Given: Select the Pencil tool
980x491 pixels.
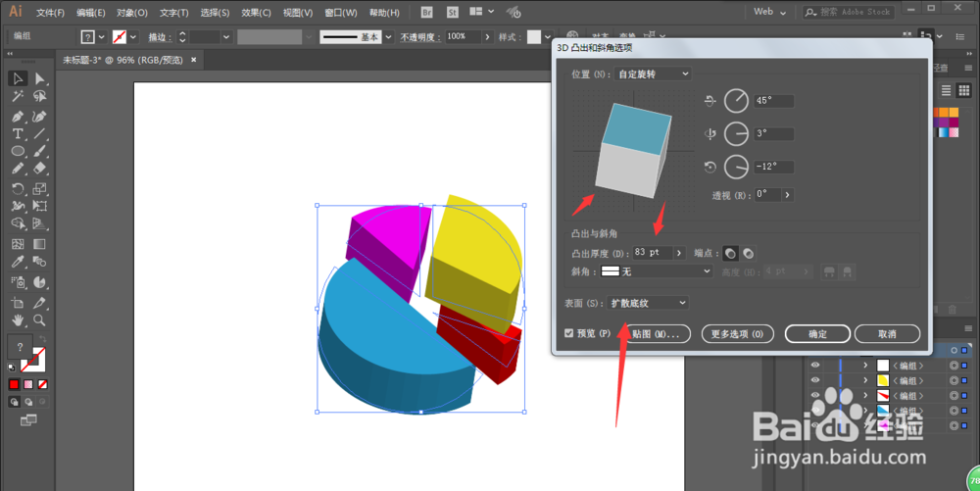Looking at the screenshot, I should [18, 168].
